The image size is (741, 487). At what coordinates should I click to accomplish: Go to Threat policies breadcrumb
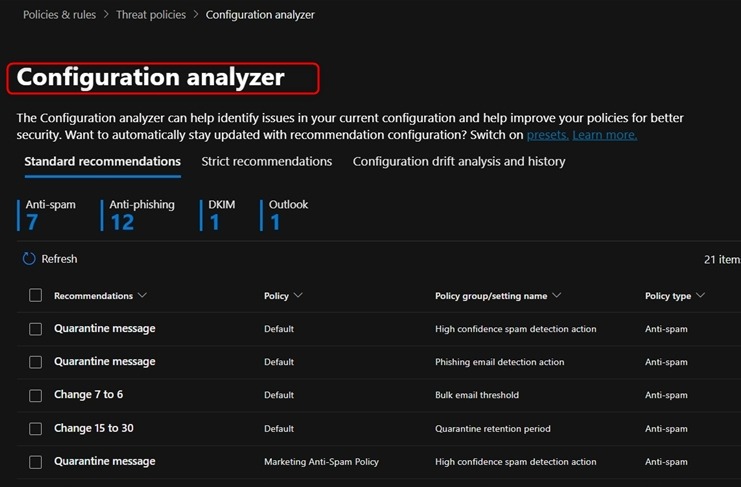click(x=151, y=15)
